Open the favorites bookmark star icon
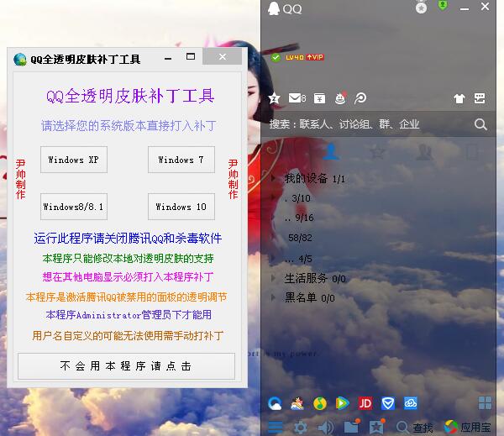Screen dimensions: 504x436 point(376,427)
